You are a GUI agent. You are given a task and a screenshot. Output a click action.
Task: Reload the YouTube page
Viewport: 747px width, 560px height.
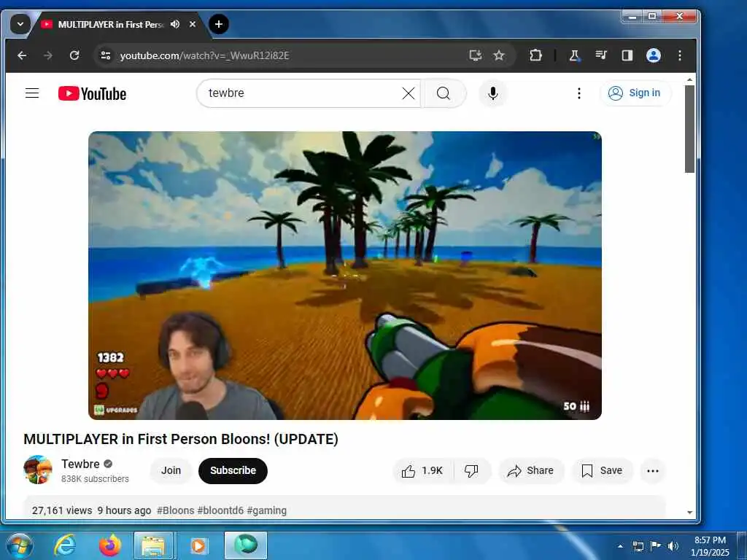[x=74, y=55]
